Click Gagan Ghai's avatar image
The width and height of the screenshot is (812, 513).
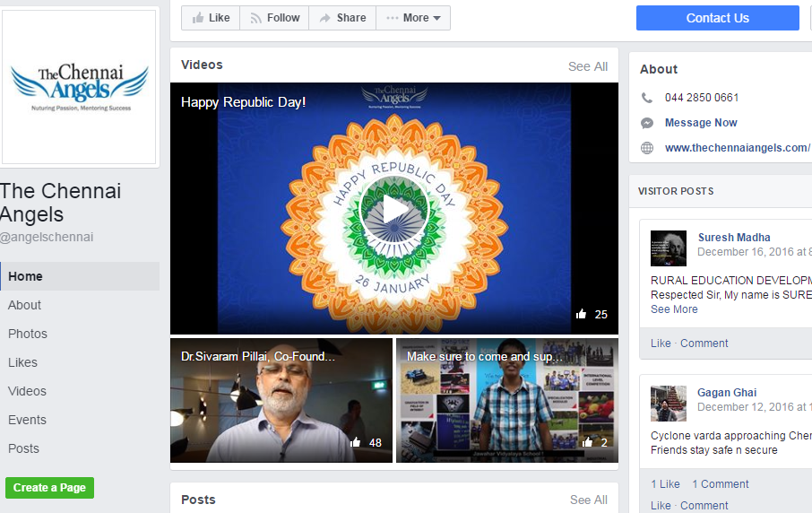(x=668, y=404)
